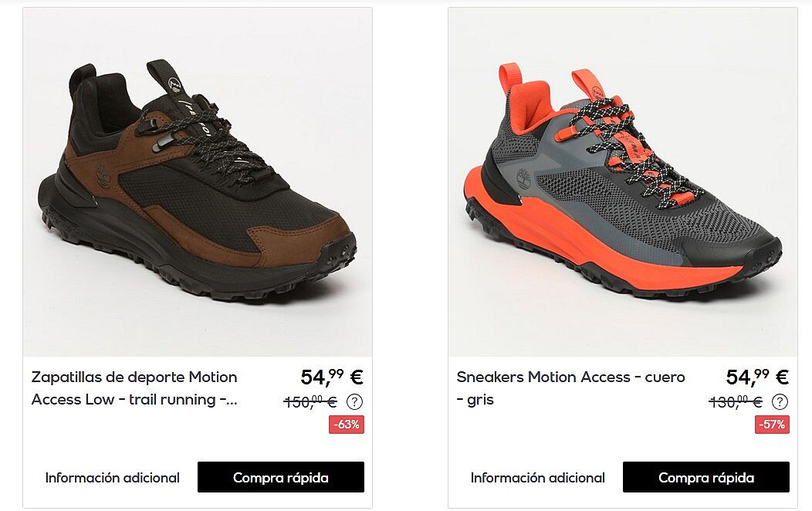Click the Timberland logo on the orange sneaker

click(x=523, y=178)
